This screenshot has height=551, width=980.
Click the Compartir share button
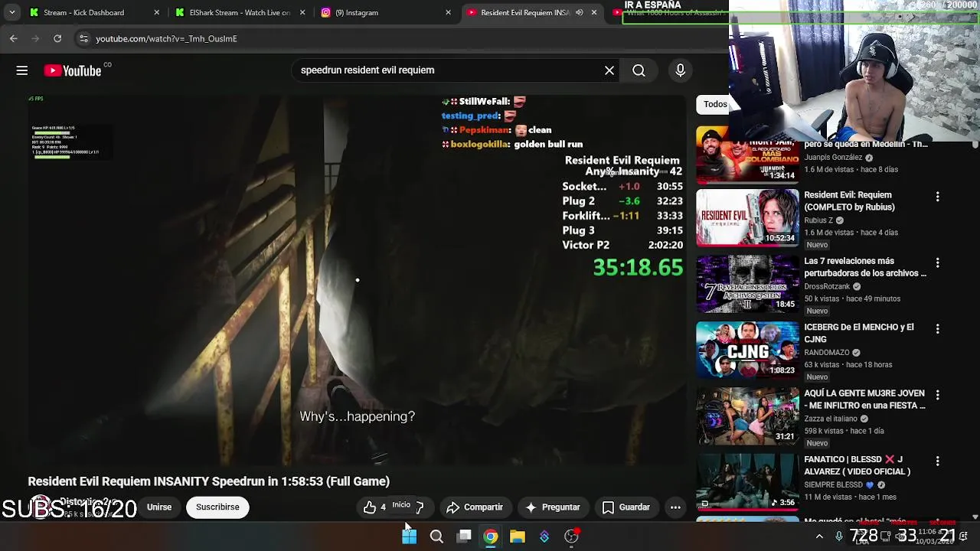pyautogui.click(x=475, y=507)
